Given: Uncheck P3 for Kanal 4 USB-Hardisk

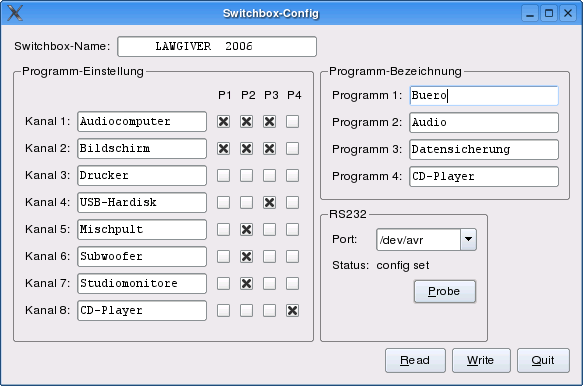Looking at the screenshot, I should (270, 203).
